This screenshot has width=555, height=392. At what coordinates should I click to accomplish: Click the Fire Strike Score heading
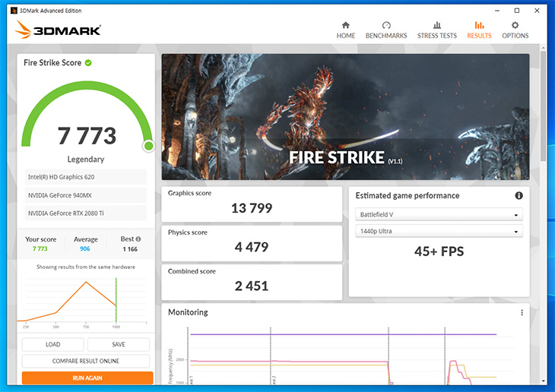point(52,62)
